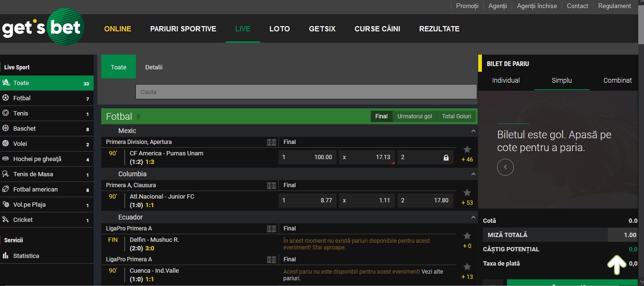Favorite Atl.Nacional - Junior FC with star
The height and width of the screenshot is (286, 644).
click(x=467, y=192)
